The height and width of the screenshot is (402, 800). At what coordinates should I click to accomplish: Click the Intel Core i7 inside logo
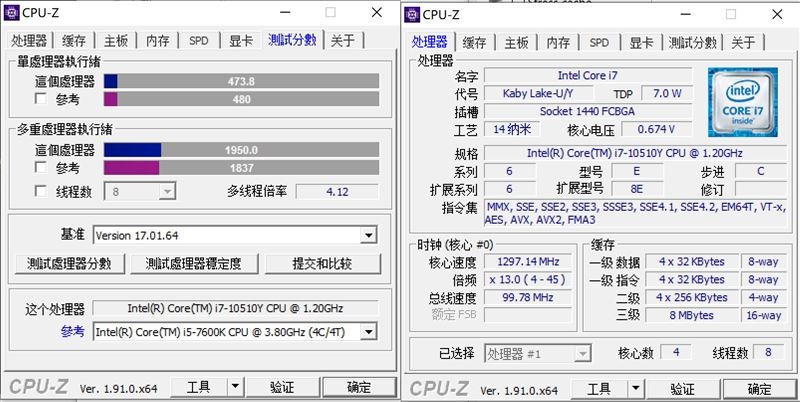[x=742, y=102]
